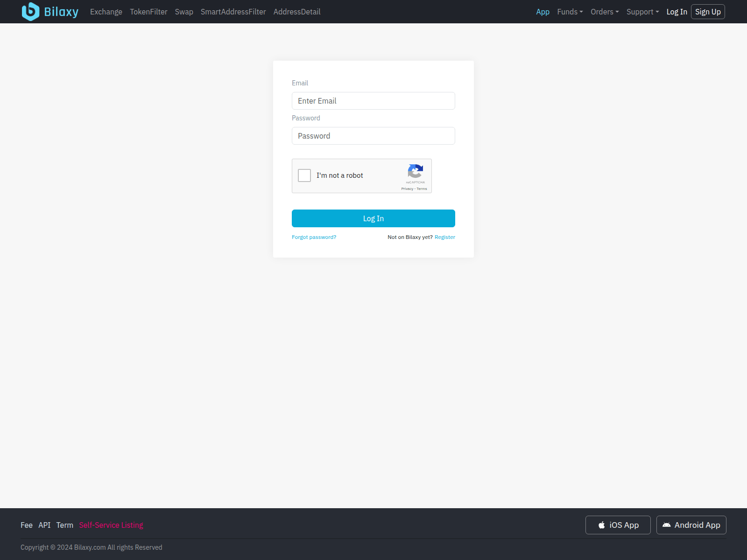The width and height of the screenshot is (747, 560).
Task: Open the Forgot password link
Action: 314,237
